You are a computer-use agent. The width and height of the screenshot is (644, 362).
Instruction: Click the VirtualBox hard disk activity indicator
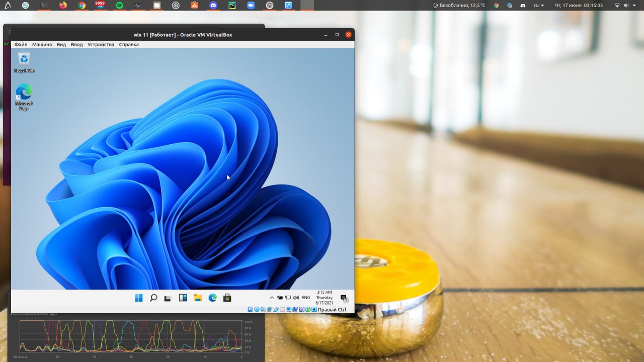coord(250,310)
